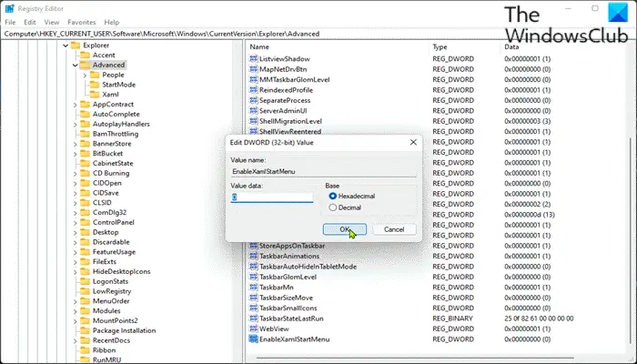Collapse the Advanced tree node

(x=76, y=65)
